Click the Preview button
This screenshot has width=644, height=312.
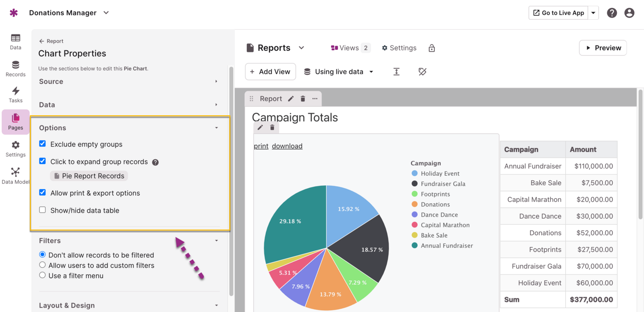[603, 48]
